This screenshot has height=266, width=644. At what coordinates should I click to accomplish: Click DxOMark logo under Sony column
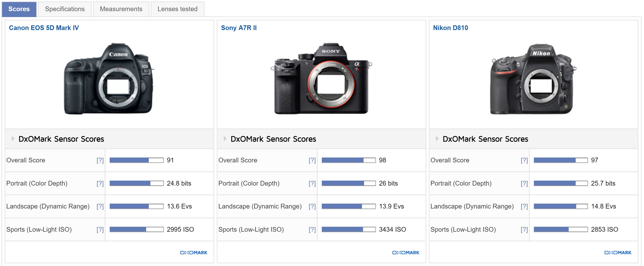[406, 252]
